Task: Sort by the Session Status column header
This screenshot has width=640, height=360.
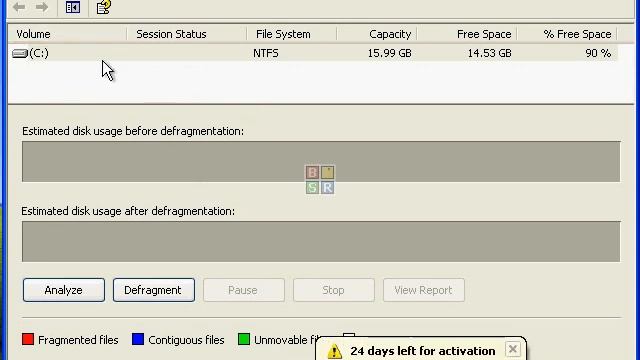Action: 187,34
